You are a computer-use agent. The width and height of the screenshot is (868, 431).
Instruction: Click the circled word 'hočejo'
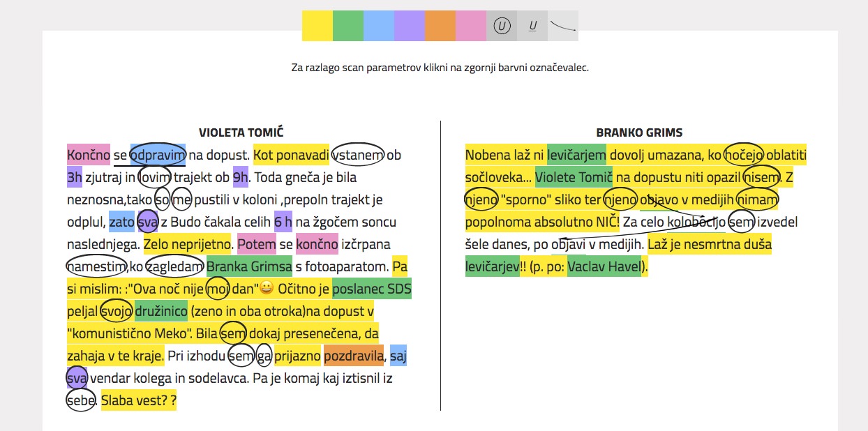click(x=744, y=155)
